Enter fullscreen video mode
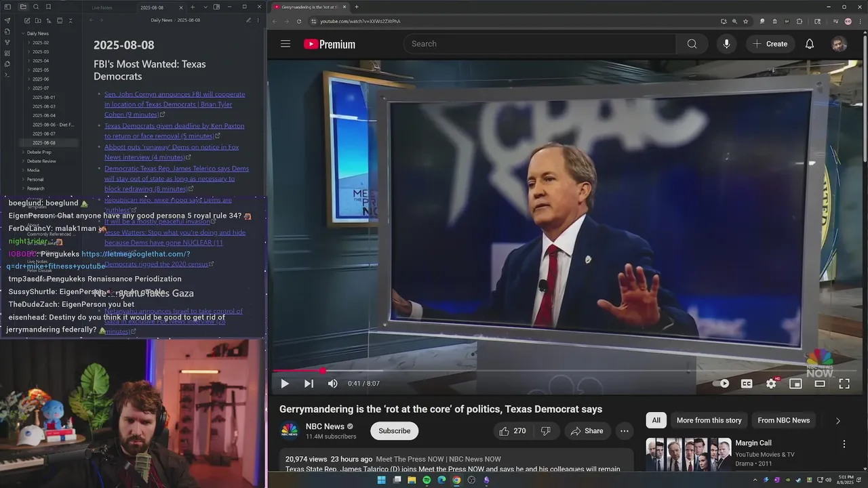This screenshot has width=868, height=488. [844, 384]
